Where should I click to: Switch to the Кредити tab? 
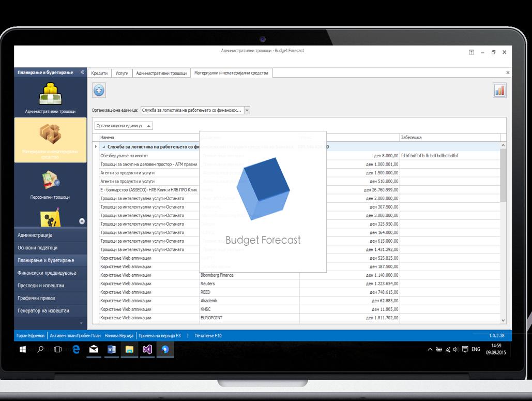(99, 73)
